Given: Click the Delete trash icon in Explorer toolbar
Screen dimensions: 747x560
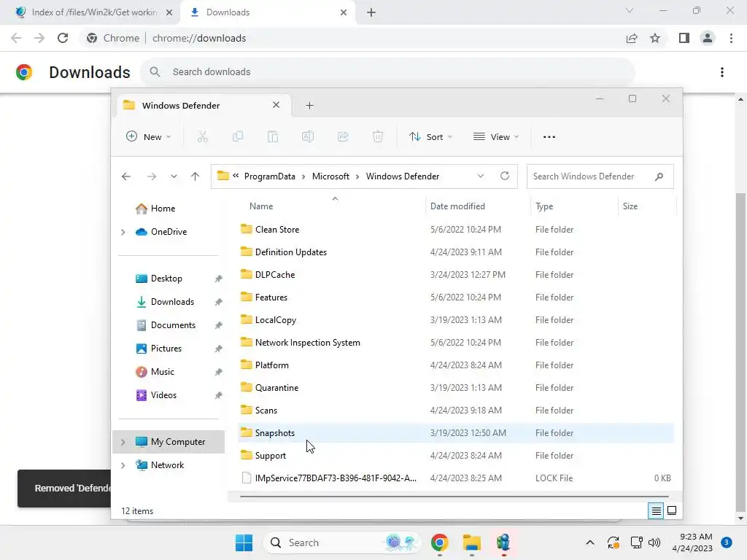Looking at the screenshot, I should (378, 136).
